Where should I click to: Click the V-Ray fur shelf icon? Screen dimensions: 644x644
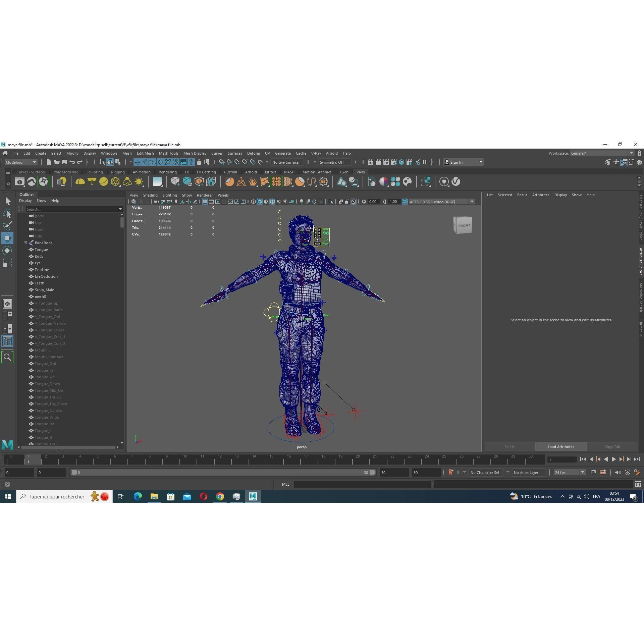pos(253,182)
